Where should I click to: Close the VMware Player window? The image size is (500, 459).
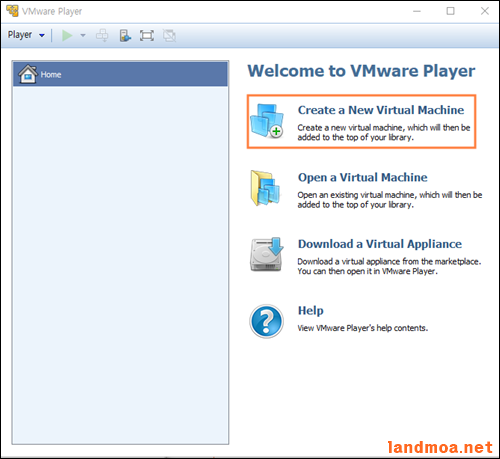click(x=485, y=11)
